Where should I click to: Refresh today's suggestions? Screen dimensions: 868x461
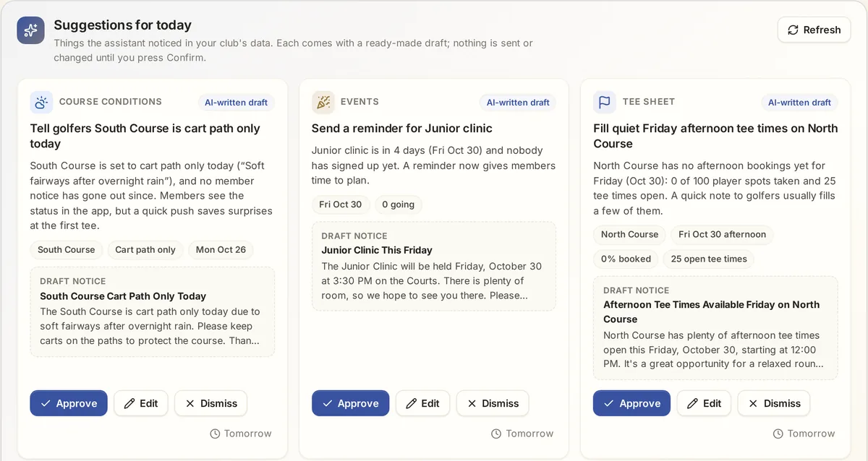click(814, 30)
